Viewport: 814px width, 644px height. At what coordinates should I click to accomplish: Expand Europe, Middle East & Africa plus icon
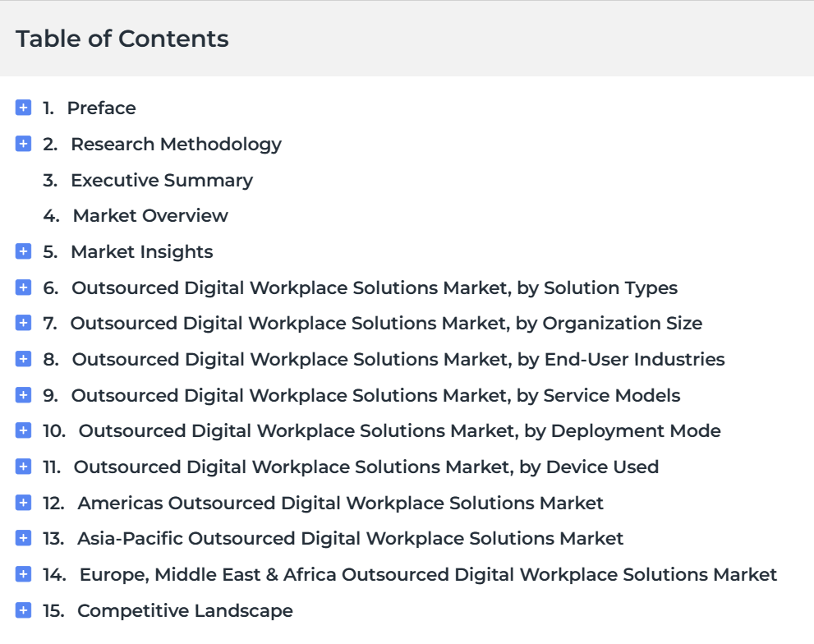(23, 574)
